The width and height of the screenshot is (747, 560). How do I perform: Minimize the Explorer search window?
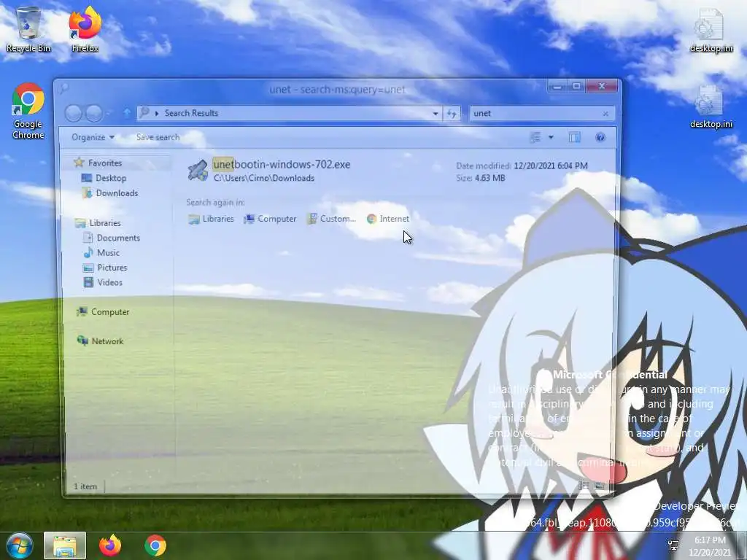557,86
